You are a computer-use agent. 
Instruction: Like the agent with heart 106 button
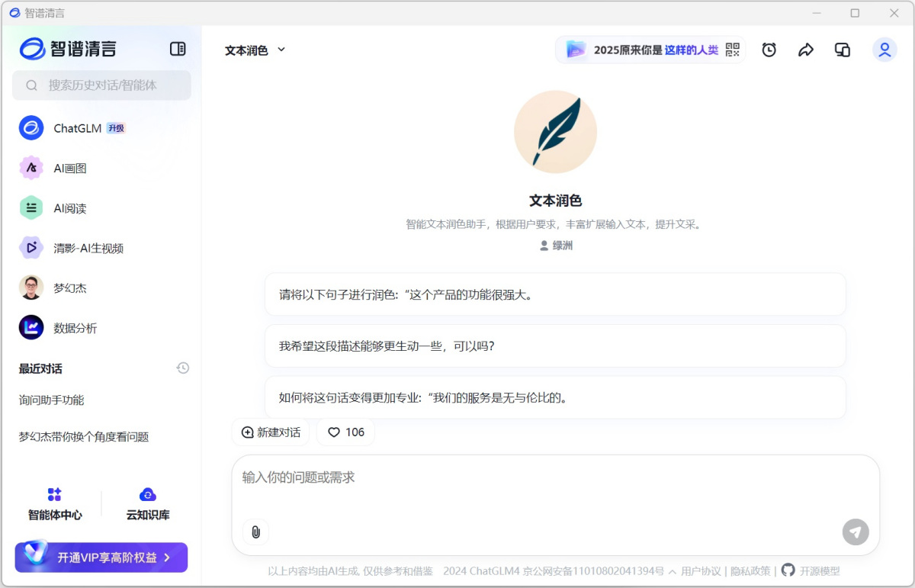pos(345,432)
